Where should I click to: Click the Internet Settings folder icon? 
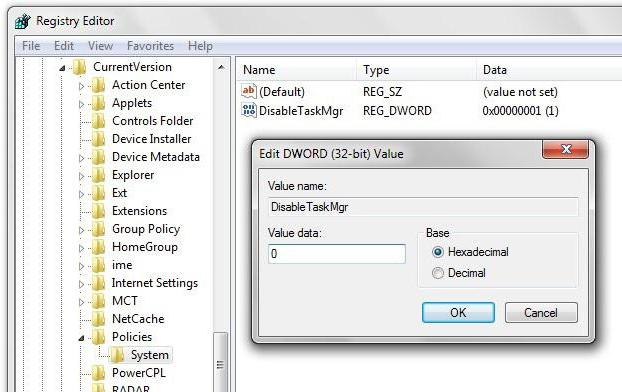pyautogui.click(x=98, y=283)
